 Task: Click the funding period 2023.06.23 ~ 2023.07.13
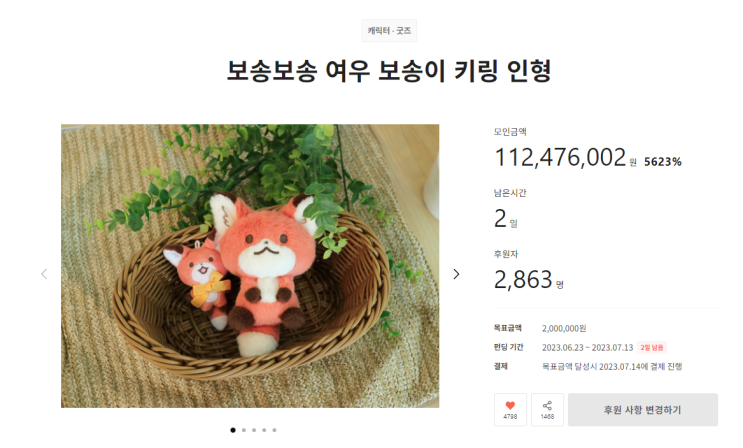tap(588, 347)
